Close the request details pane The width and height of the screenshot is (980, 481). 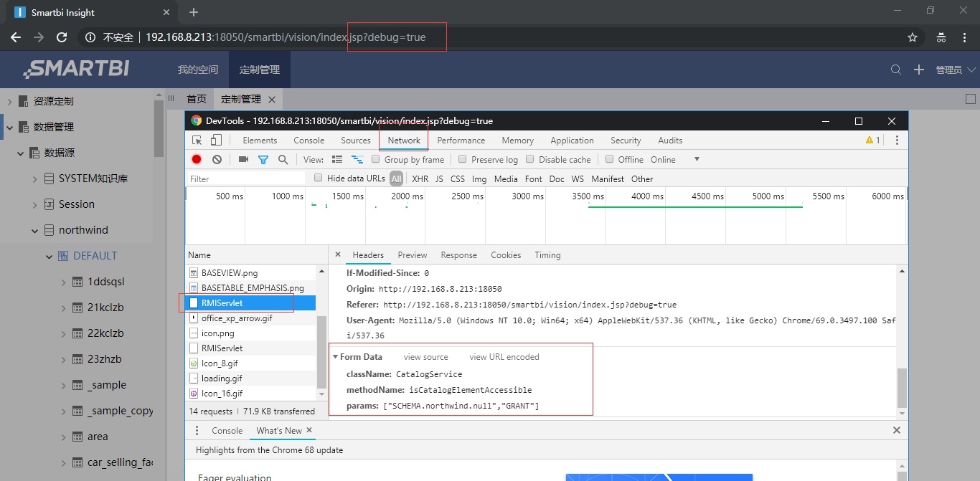338,255
